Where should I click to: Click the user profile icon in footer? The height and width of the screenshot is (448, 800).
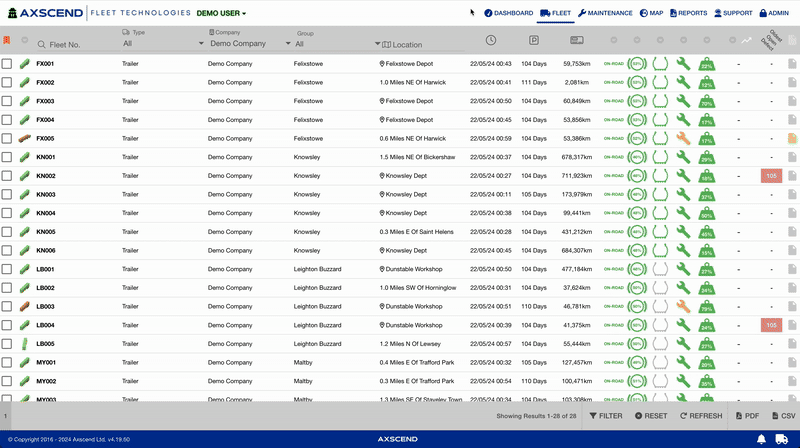point(783,439)
